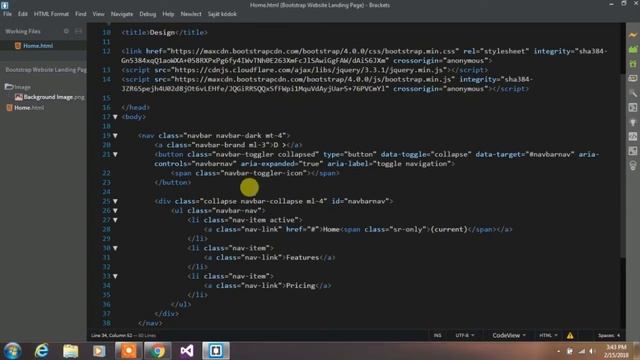Open media player taskbar icon
Image resolution: width=640 pixels, height=360 pixels.
pyautogui.click(x=99, y=351)
